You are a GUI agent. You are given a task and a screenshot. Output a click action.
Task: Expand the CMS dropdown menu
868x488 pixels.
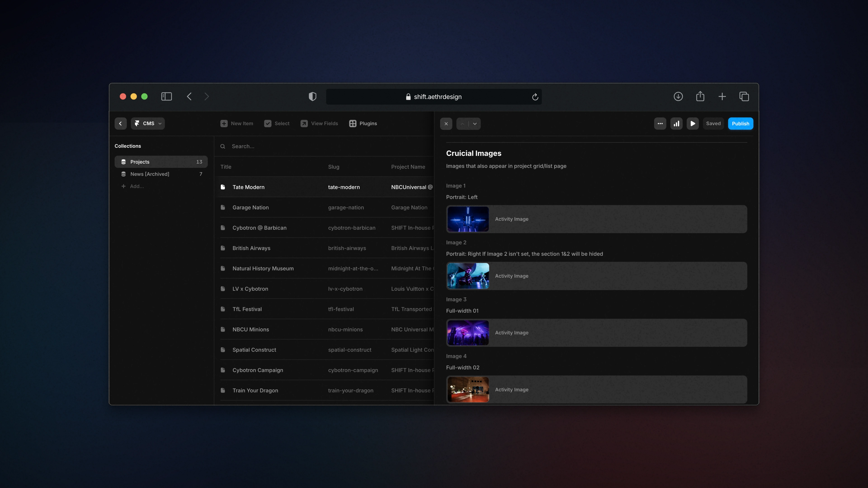tap(148, 124)
